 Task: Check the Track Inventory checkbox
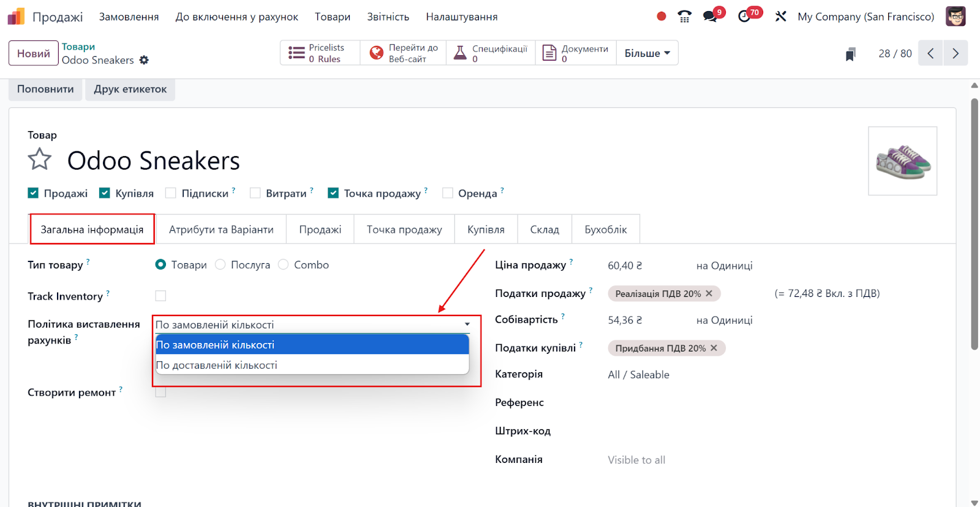point(160,296)
